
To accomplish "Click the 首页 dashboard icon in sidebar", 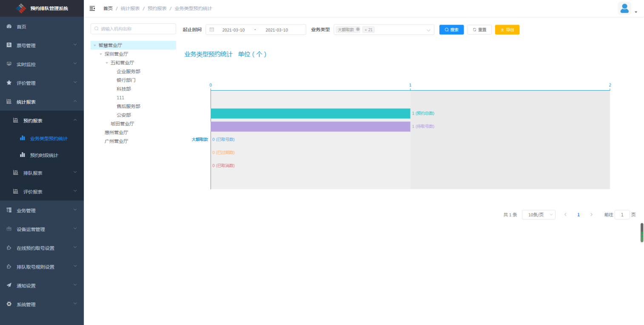I will [x=9, y=27].
